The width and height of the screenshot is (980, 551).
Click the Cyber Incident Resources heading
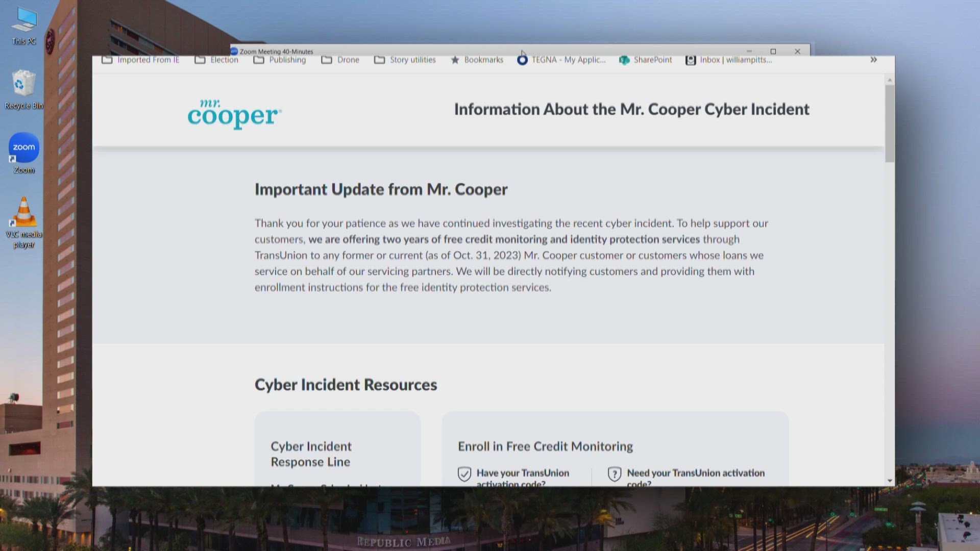pyautogui.click(x=346, y=385)
